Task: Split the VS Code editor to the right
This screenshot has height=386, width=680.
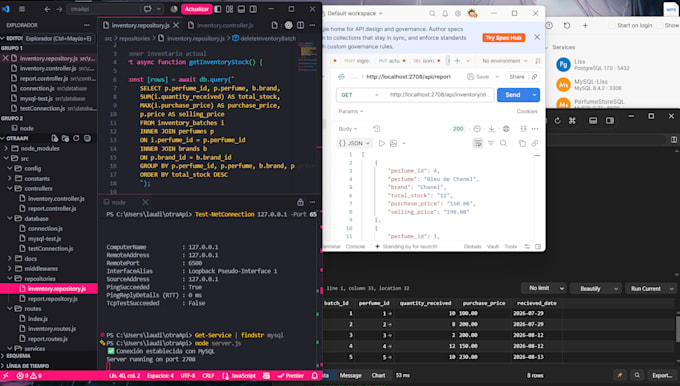Action: pos(301,26)
